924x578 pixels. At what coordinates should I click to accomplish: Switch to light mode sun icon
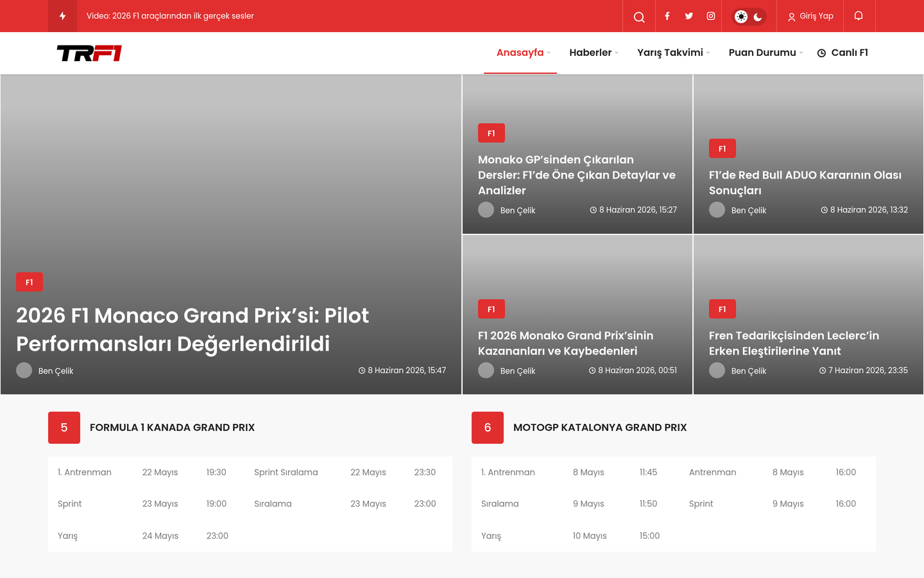click(x=741, y=17)
